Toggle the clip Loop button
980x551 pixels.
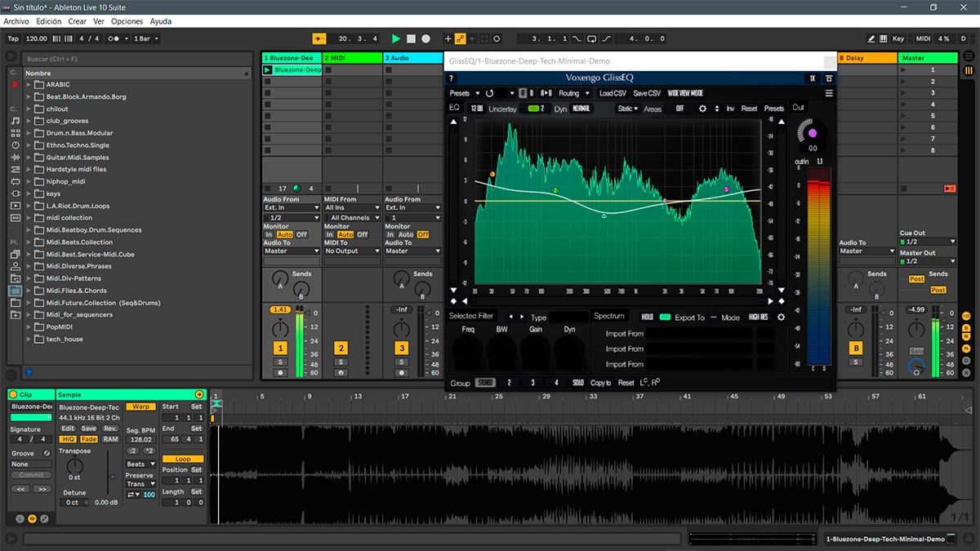pyautogui.click(x=182, y=459)
